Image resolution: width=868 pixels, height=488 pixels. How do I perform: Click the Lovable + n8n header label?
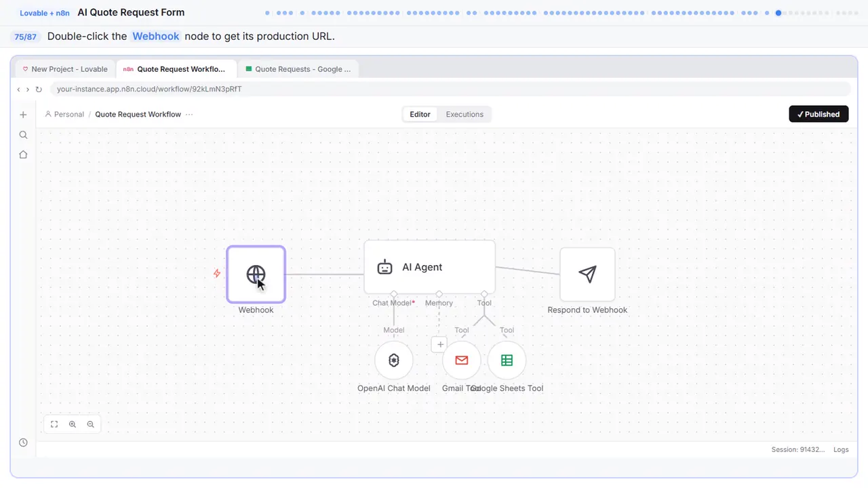(x=45, y=13)
